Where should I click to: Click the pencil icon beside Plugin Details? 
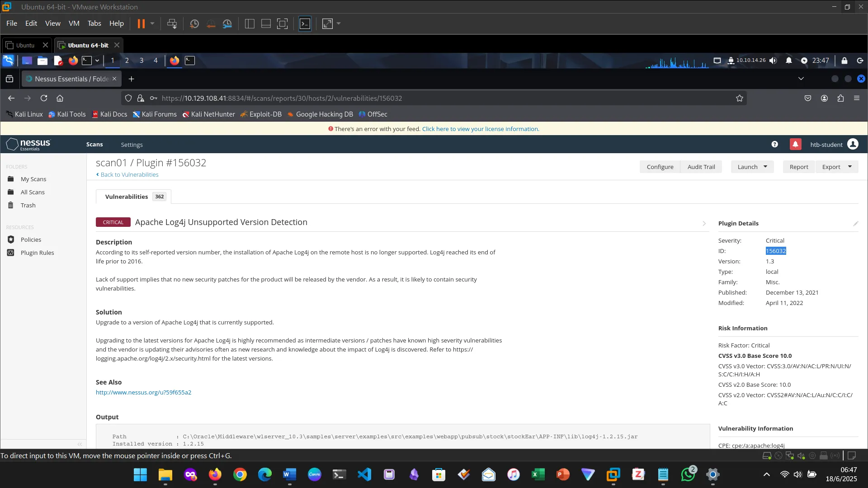(x=855, y=224)
